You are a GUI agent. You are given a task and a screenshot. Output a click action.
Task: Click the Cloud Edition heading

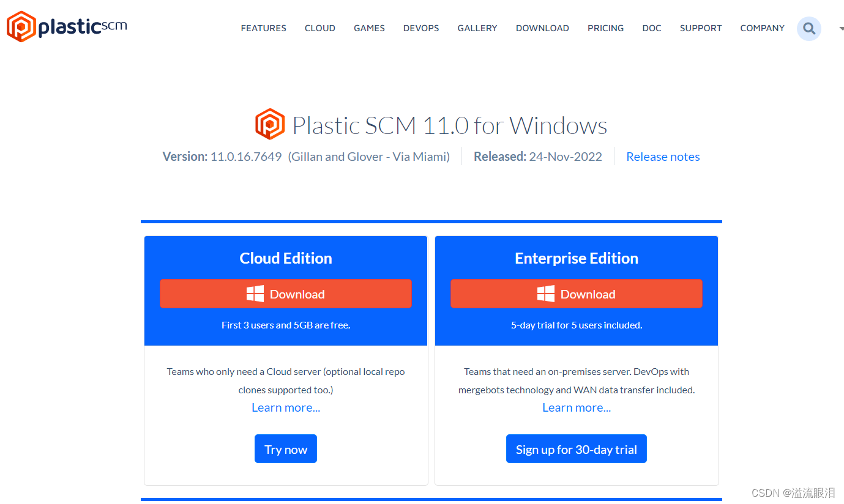coord(286,258)
